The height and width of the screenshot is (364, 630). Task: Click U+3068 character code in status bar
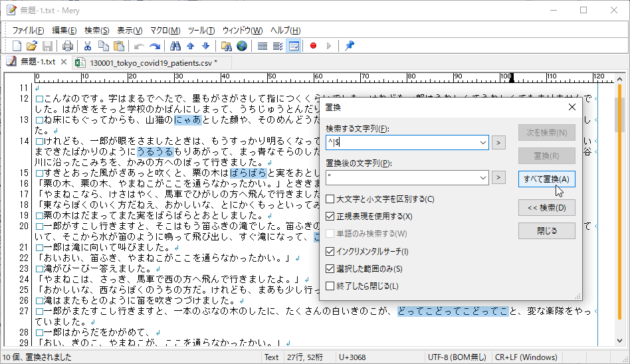pyautogui.click(x=352, y=357)
